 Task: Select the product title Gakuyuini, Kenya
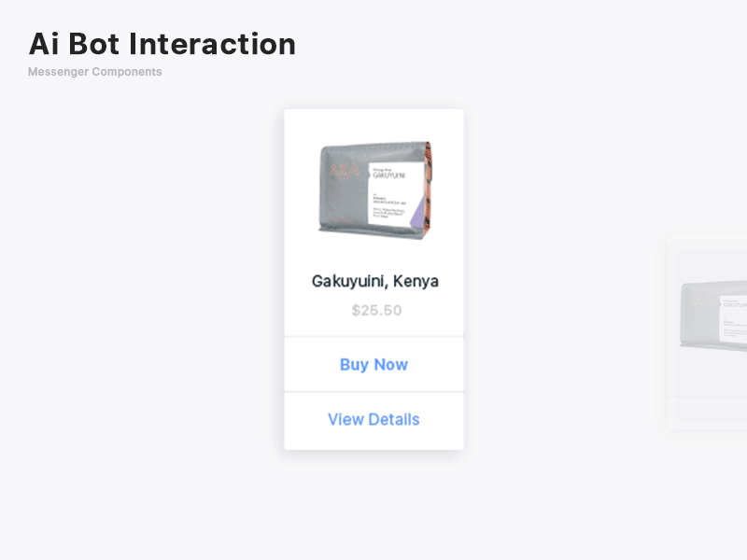tap(373, 280)
